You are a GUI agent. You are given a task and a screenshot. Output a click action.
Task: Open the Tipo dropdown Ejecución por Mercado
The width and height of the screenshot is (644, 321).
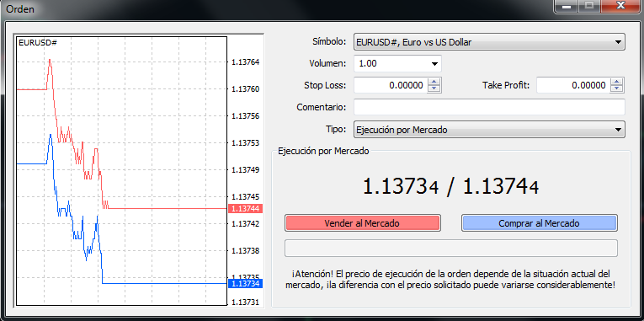click(x=489, y=130)
